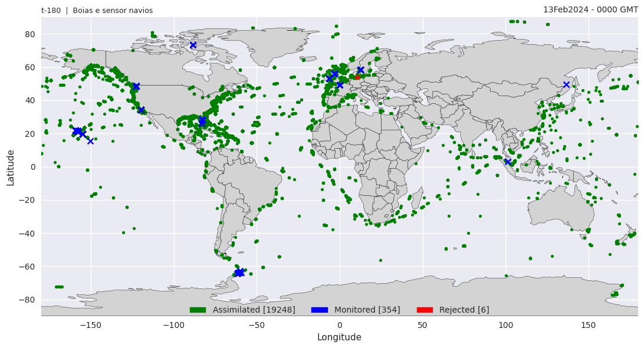Screen dimensions: 644x348
Task: Select the 'Monitored [354]' legend label
Action: point(367,310)
